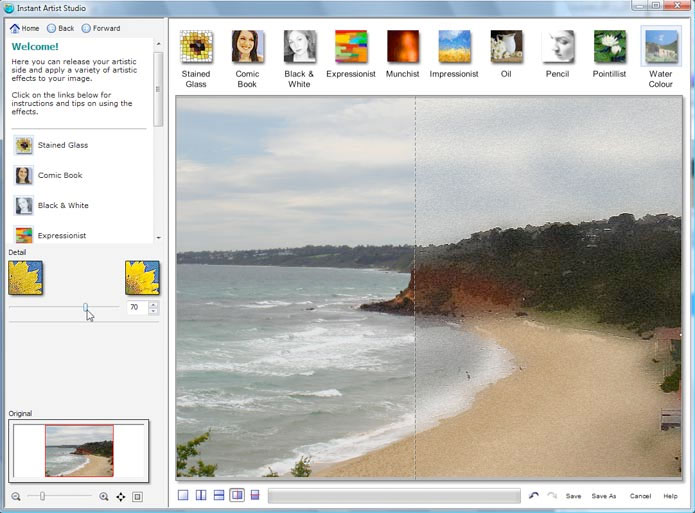Enable vertical side-by-side split view
Viewport: 695px width, 513px height.
201,495
